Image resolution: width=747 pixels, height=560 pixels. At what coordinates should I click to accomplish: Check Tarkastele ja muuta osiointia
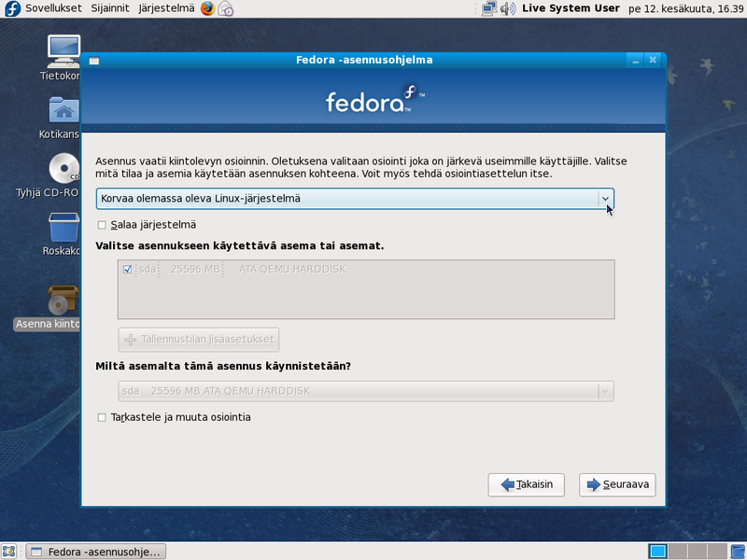point(102,417)
